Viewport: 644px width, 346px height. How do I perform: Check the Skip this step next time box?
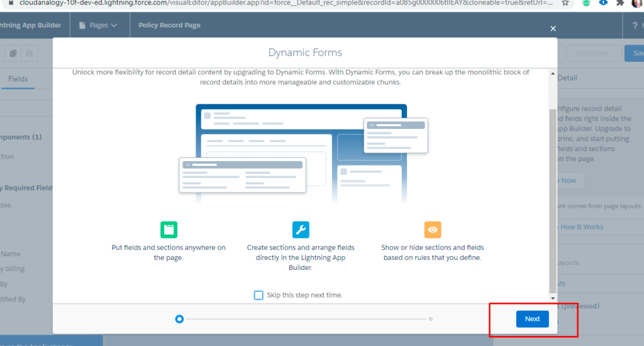[x=258, y=295]
